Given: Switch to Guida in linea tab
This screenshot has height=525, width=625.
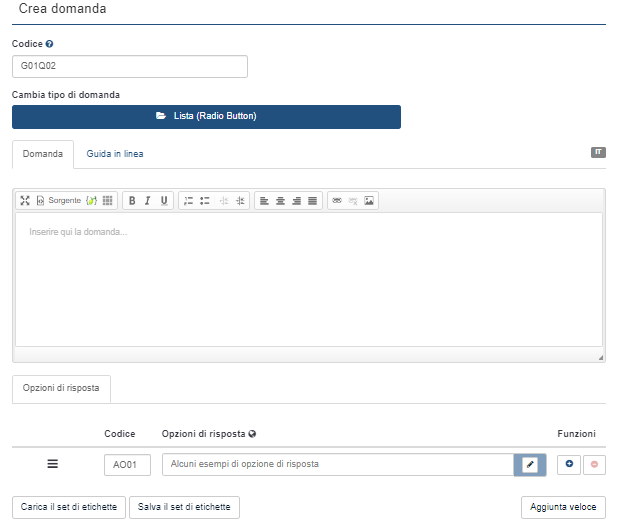Looking at the screenshot, I should tap(115, 155).
